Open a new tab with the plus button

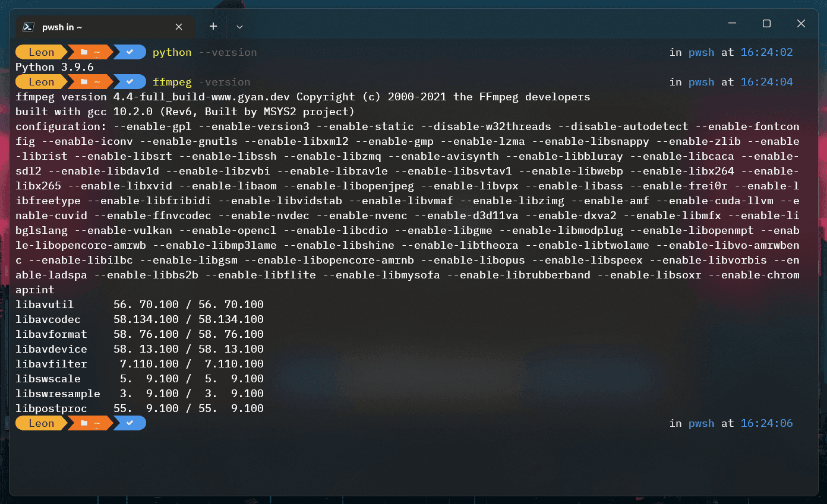coord(213,27)
